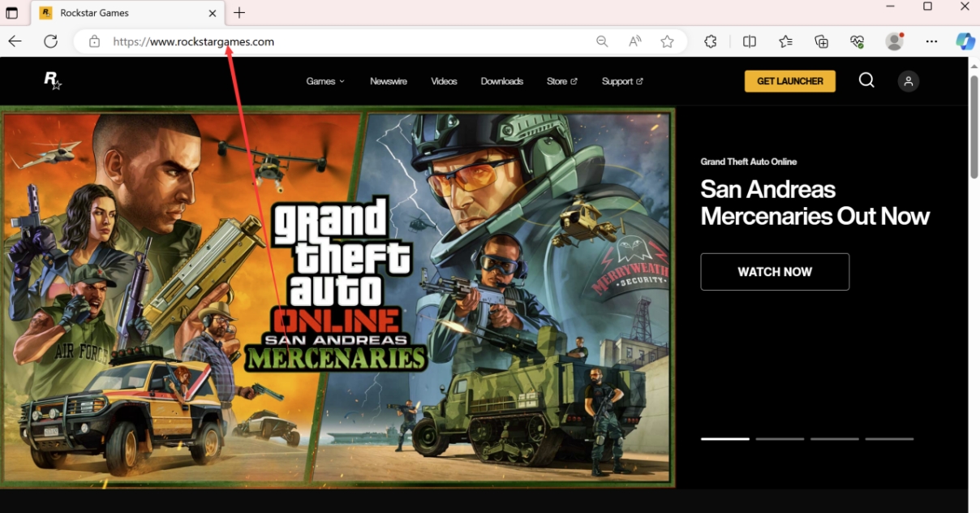Open Browser essentials heart icon
The width and height of the screenshot is (980, 513).
pos(857,41)
